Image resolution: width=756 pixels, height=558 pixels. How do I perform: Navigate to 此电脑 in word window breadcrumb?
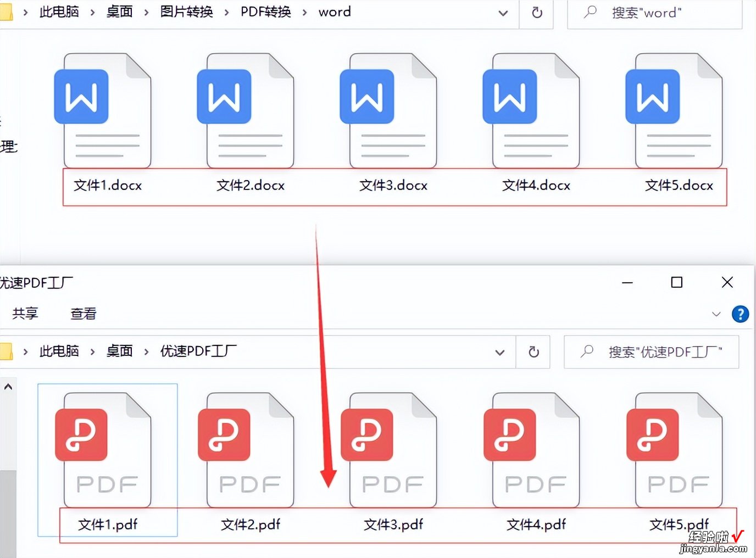pyautogui.click(x=59, y=12)
